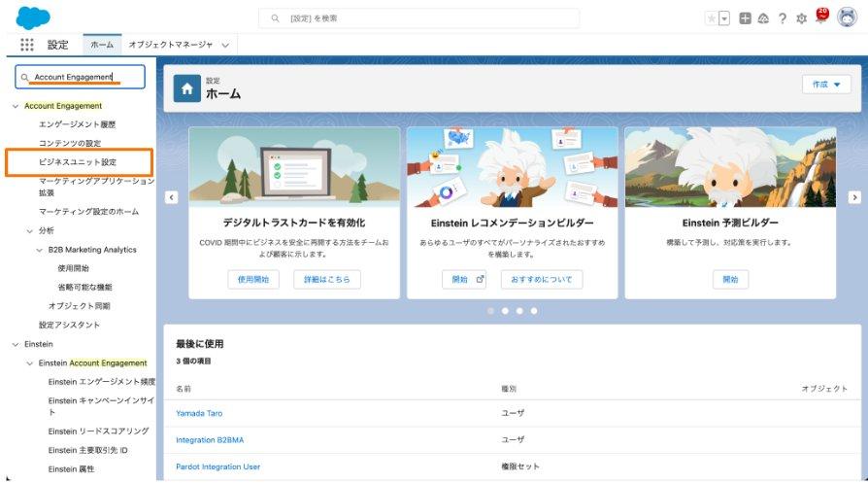The image size is (868, 483).
Task: Click 使用開始 on the デジタルトラストカード card
Action: [253, 279]
